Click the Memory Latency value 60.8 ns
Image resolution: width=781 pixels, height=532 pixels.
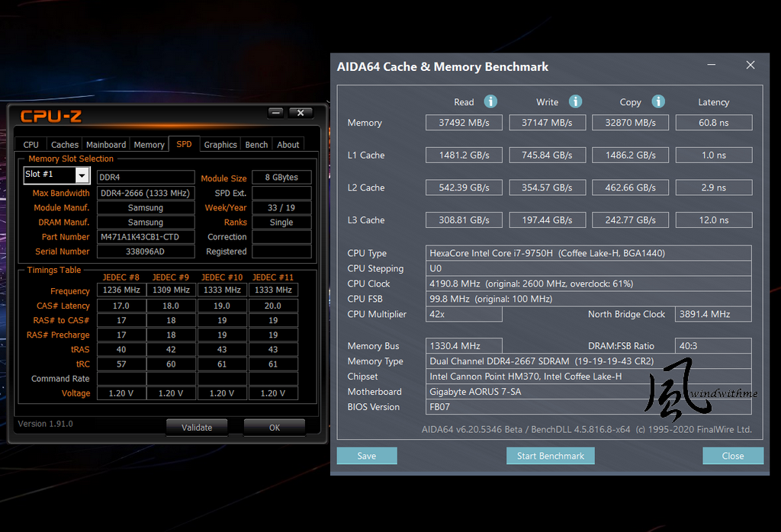click(x=714, y=123)
